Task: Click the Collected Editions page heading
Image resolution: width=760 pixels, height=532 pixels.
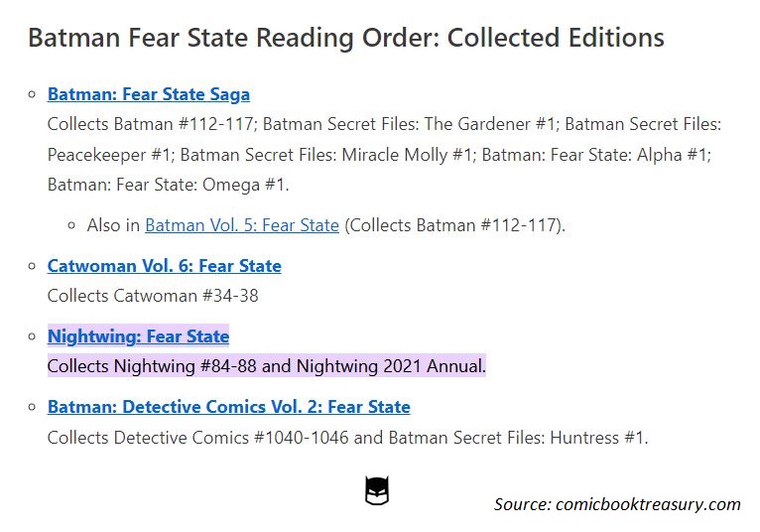Action: click(x=346, y=39)
